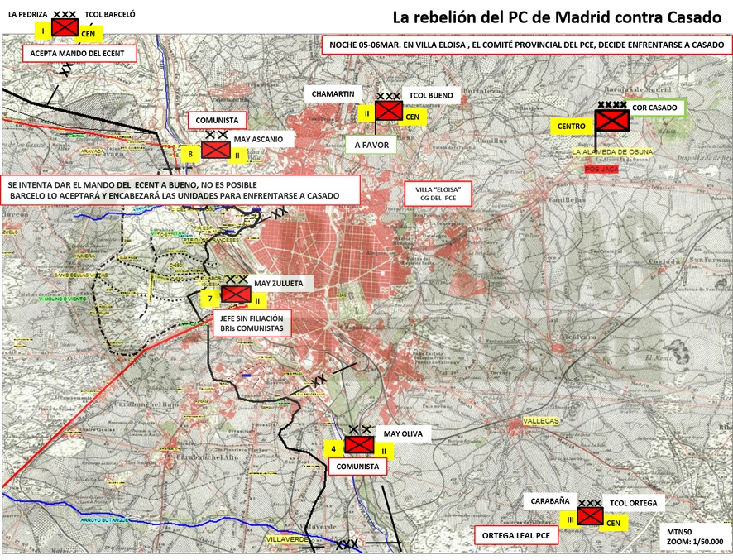Screen dimensions: 733x560
Task: Click the yellow 'CEN' tag beside TCOL BUENO's symbol
Action: tap(412, 117)
